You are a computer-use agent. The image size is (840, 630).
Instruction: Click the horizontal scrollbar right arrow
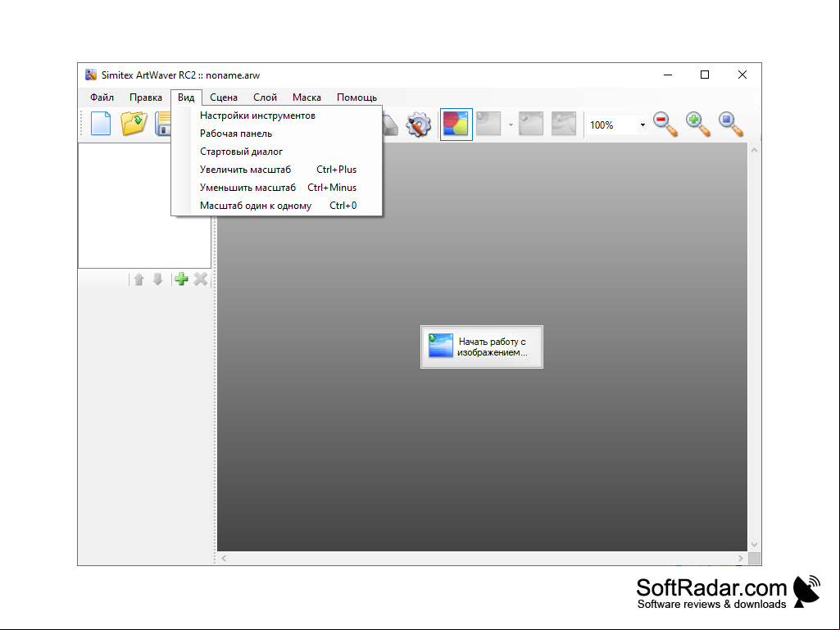(740, 558)
